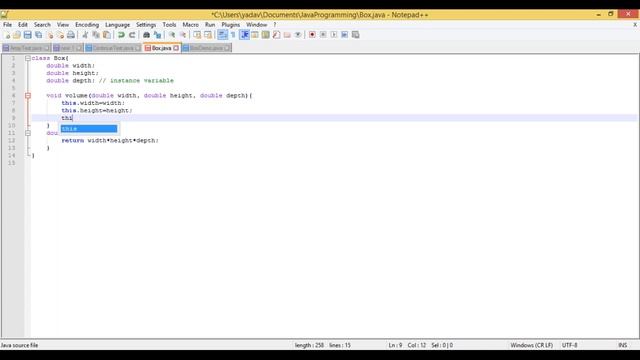Open the Search menu
This screenshot has height=360, width=640.
click(x=42, y=25)
